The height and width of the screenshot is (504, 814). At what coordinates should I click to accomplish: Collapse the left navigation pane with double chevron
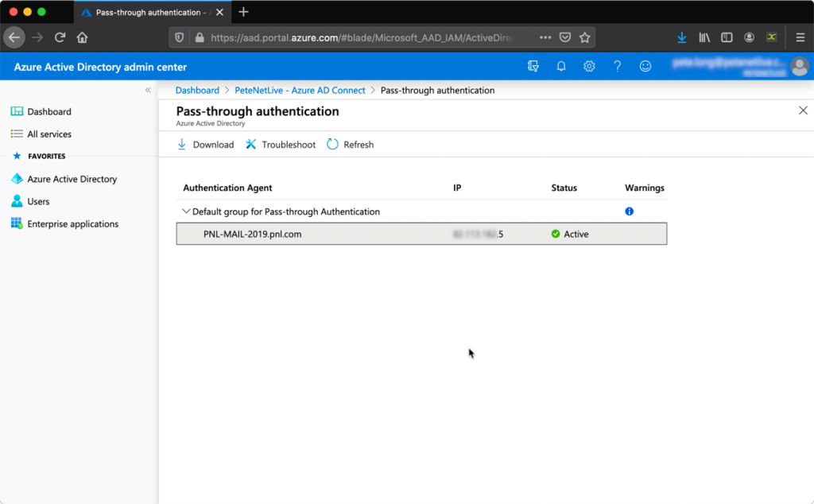(x=148, y=90)
